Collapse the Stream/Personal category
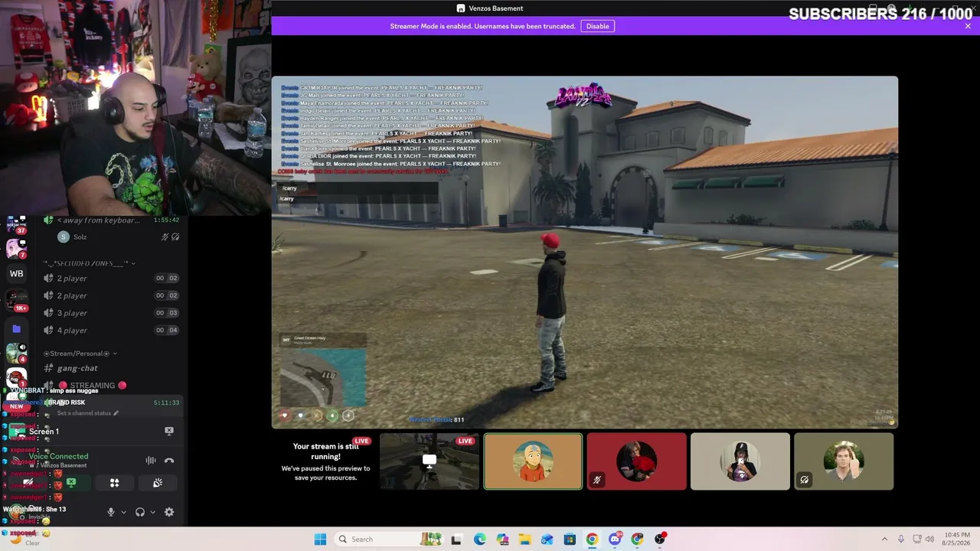Image resolution: width=980 pixels, height=551 pixels. (80, 354)
